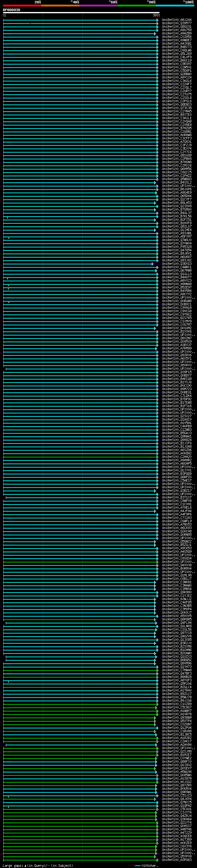Open the UniRef100_B7HGN8 entry
The height and width of the screenshot is (868, 197).
pyautogui.click(x=177, y=162)
